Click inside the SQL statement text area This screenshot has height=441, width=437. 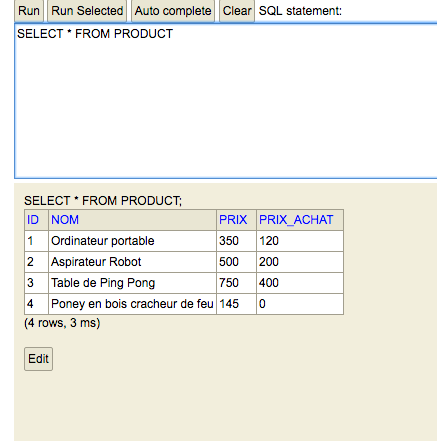[226, 101]
